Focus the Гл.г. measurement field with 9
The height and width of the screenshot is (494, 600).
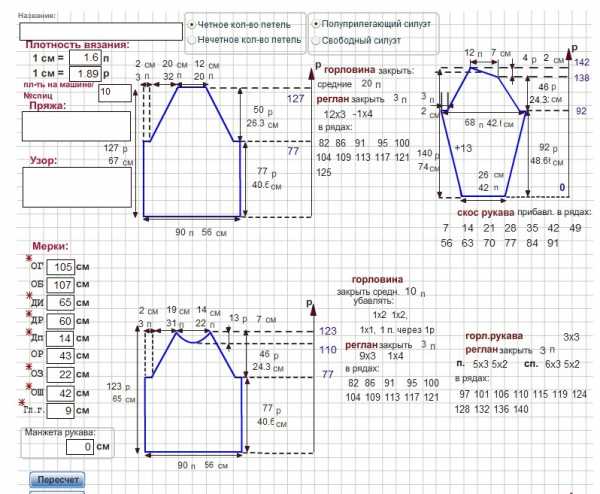coord(62,410)
